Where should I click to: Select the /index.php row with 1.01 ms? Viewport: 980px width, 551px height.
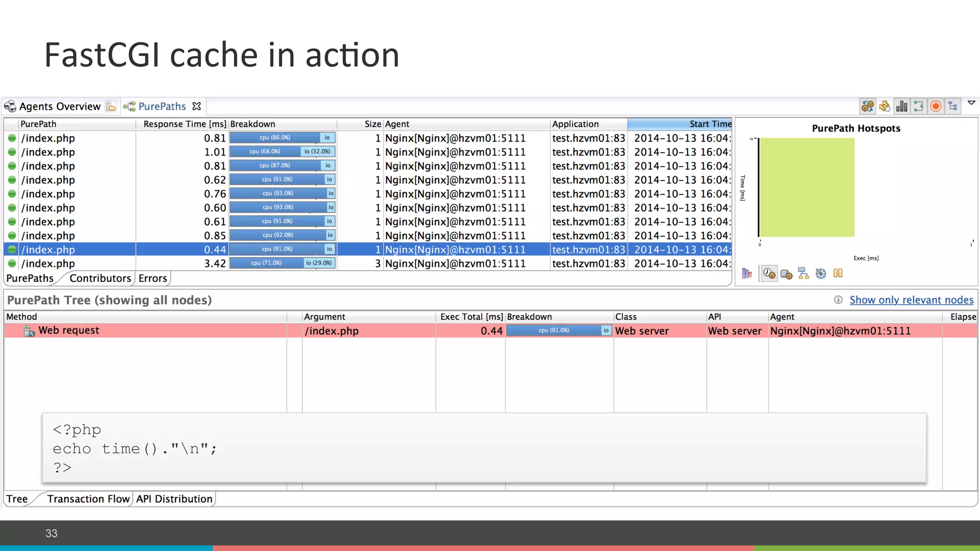(x=367, y=152)
